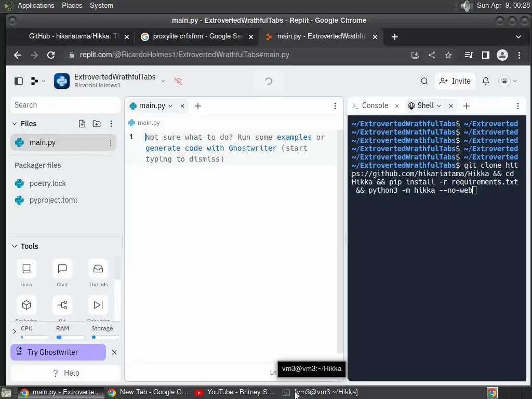Expand the CPU RAM Storage resources panel
This screenshot has width=532, height=399.
pos(14,331)
